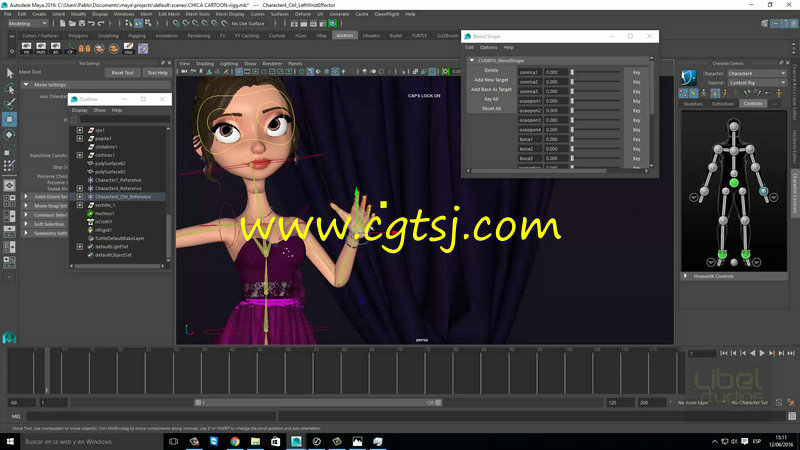This screenshot has height=450, width=800.
Task: Open the Shading menu in the viewport
Action: click(x=205, y=64)
